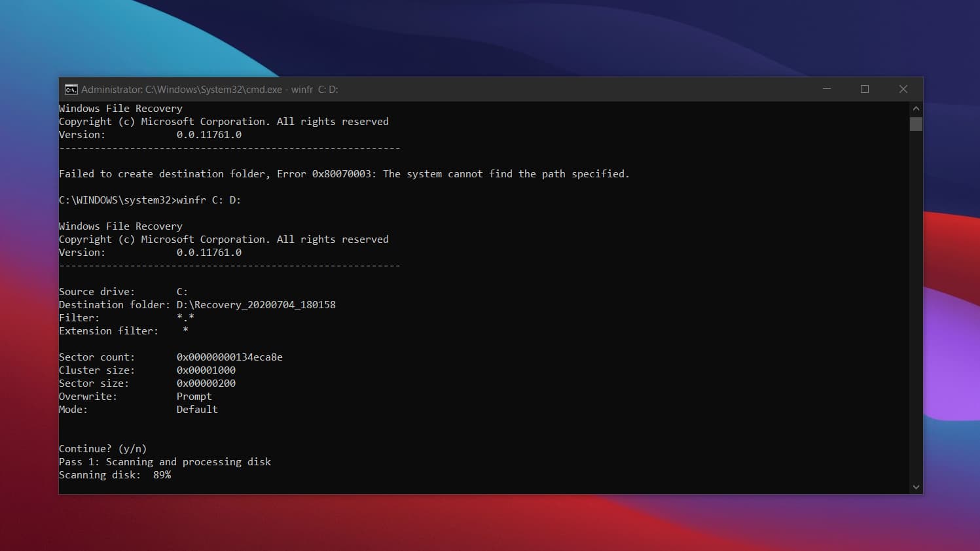Click the destination path 'D:\Recovery_20200704_180158'
The height and width of the screenshot is (551, 980).
(x=256, y=305)
